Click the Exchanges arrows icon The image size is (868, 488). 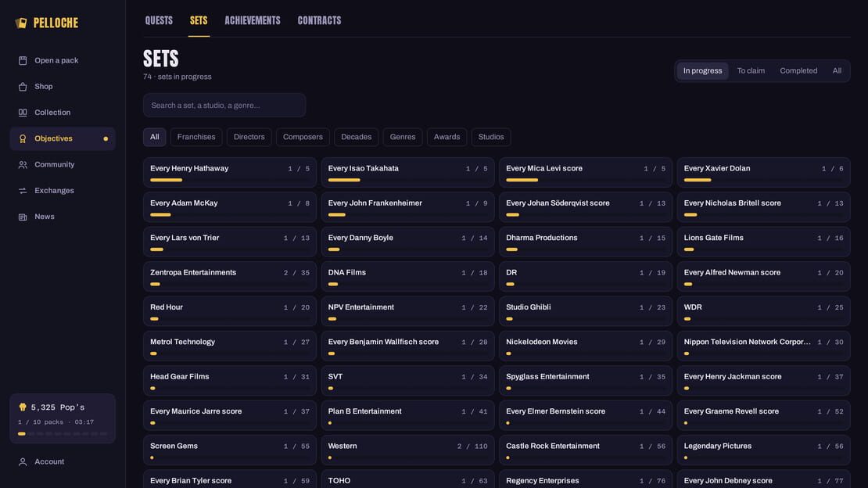point(23,191)
